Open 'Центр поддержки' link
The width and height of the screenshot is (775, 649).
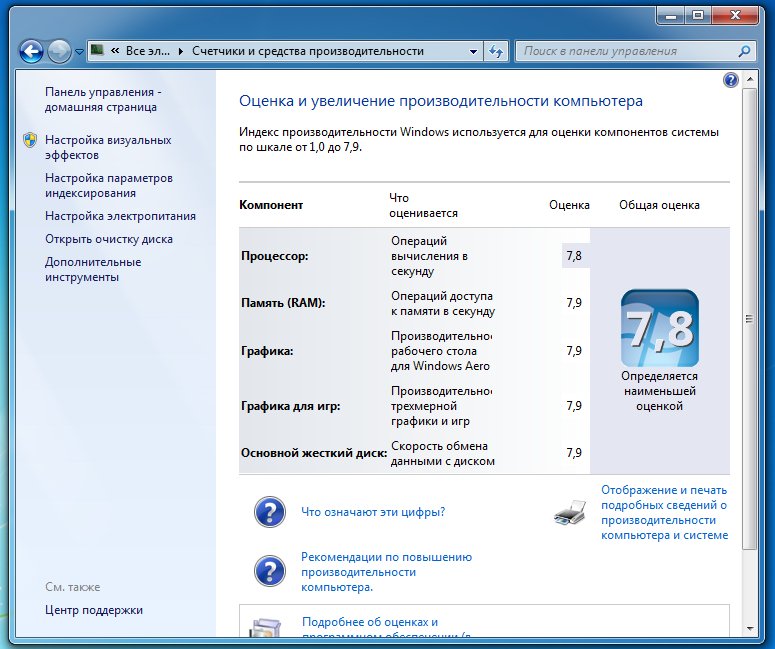94,610
